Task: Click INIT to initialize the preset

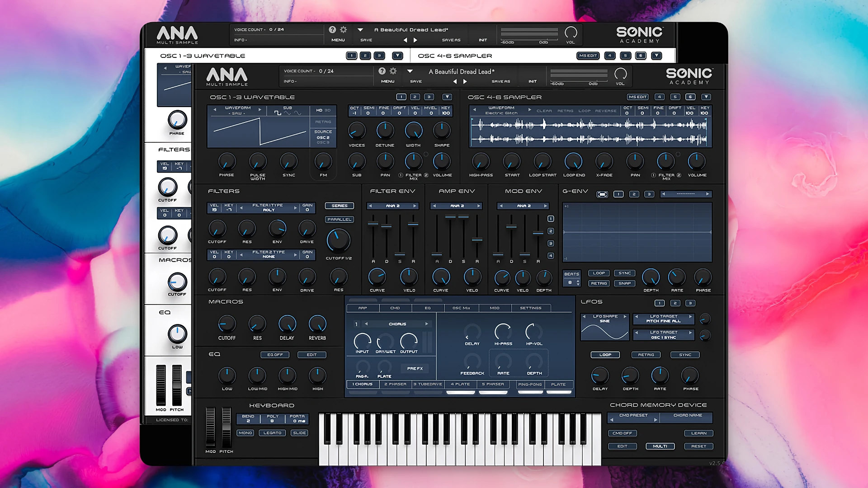Action: click(532, 81)
